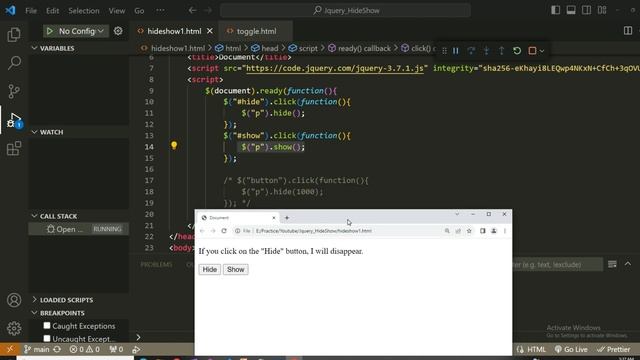Open the debug toolbar session dropdown arrow
This screenshot has width=640, height=360.
coord(542,51)
